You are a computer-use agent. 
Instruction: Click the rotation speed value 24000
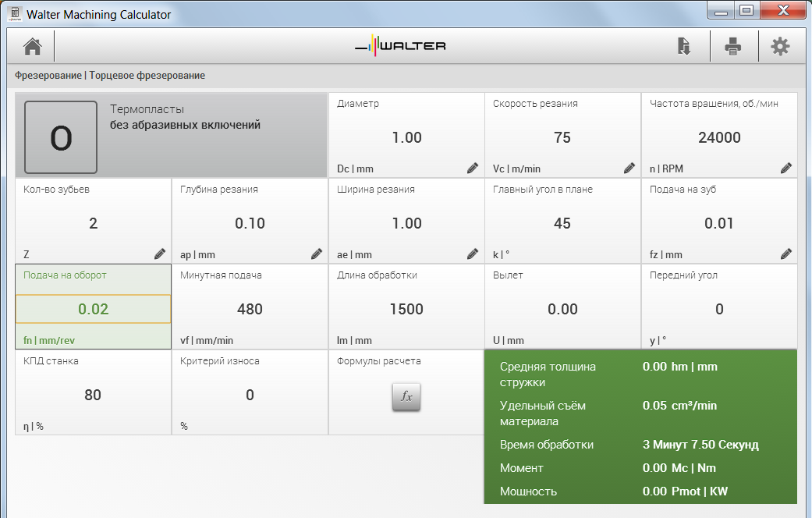tap(719, 137)
